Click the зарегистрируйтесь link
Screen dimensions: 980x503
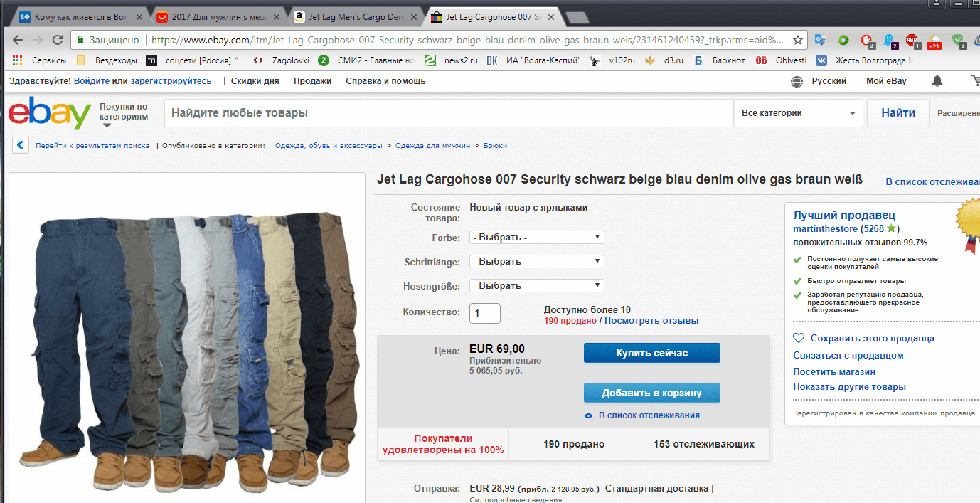coord(171,81)
